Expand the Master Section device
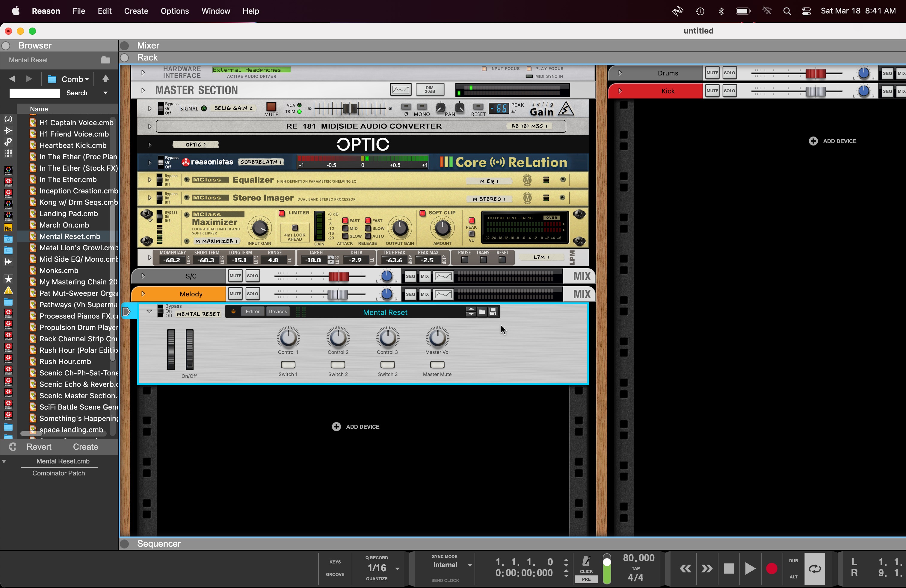Screen dimensions: 906x588 (143, 90)
